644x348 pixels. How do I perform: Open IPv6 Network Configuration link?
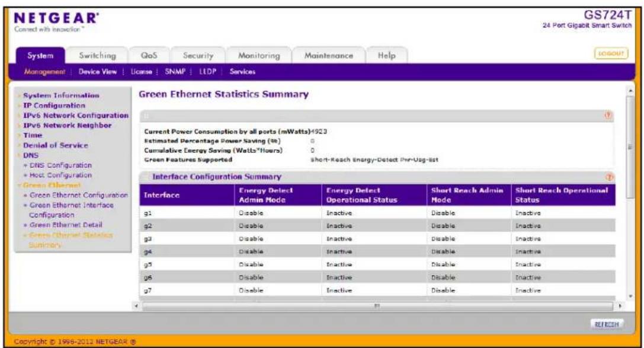pos(76,116)
